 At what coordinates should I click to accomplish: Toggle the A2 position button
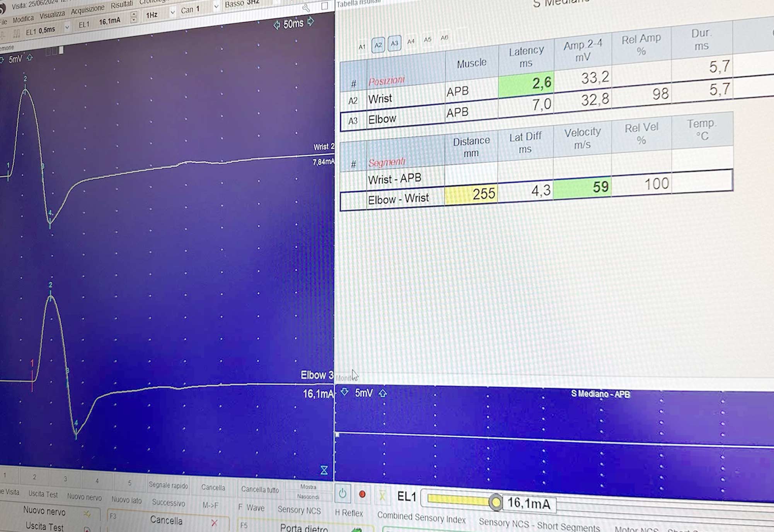click(x=378, y=45)
